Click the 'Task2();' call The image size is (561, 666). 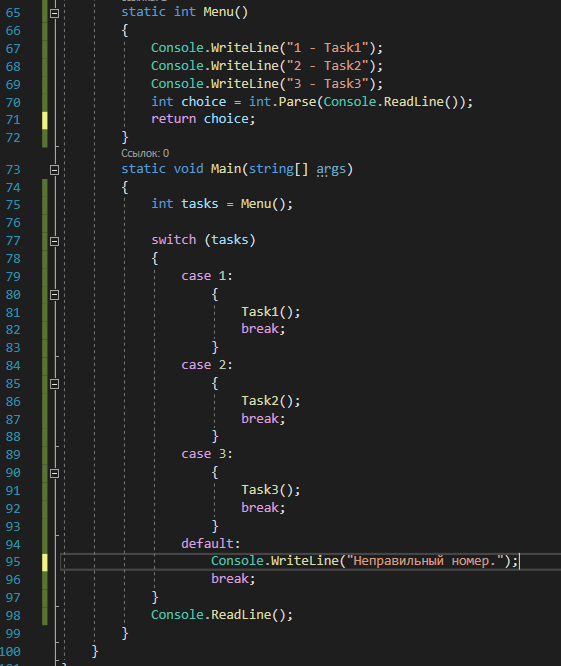271,401
